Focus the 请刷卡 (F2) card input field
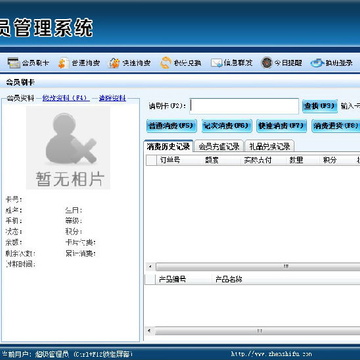The image size is (360, 360). pos(244,106)
